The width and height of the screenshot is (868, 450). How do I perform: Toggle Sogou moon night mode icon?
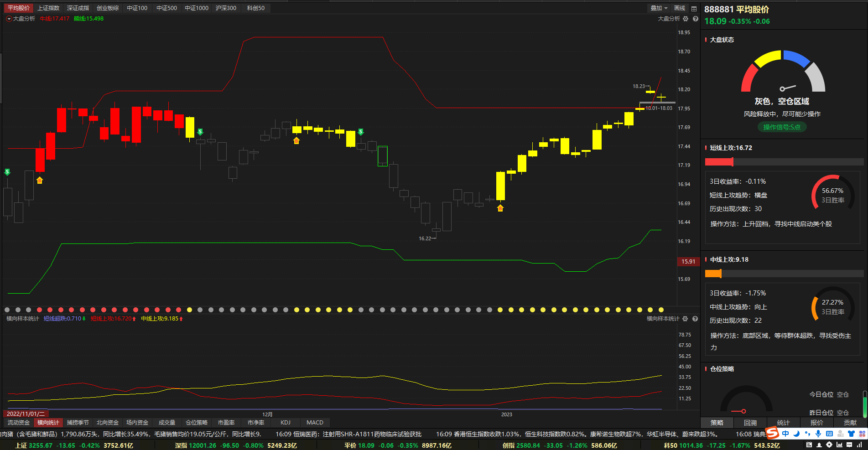[x=796, y=434]
